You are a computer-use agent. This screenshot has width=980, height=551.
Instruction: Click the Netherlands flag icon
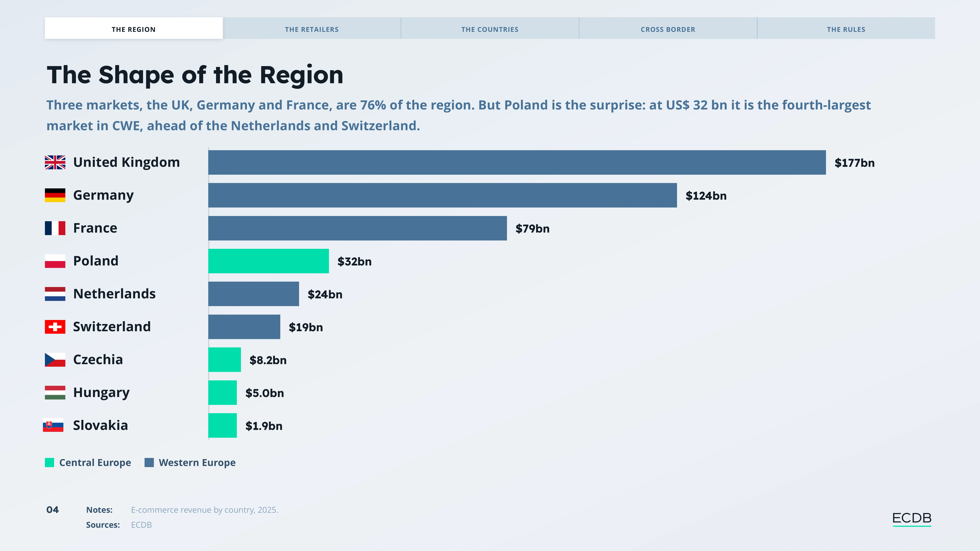[x=55, y=294]
